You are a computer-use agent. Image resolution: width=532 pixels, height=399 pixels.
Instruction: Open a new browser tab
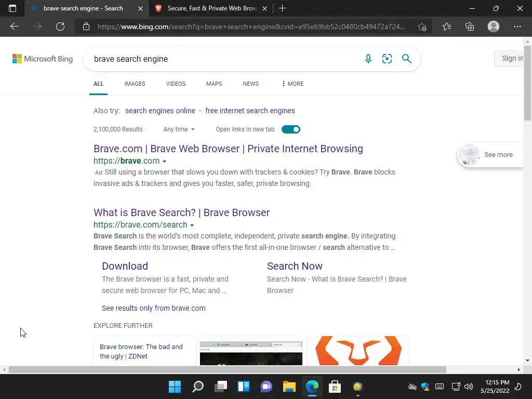[282, 8]
